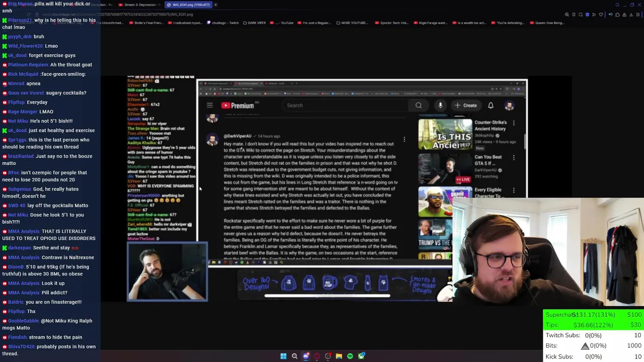This screenshot has height=362, width=644.
Task: Open Windows taskbar search
Action: 294,356
